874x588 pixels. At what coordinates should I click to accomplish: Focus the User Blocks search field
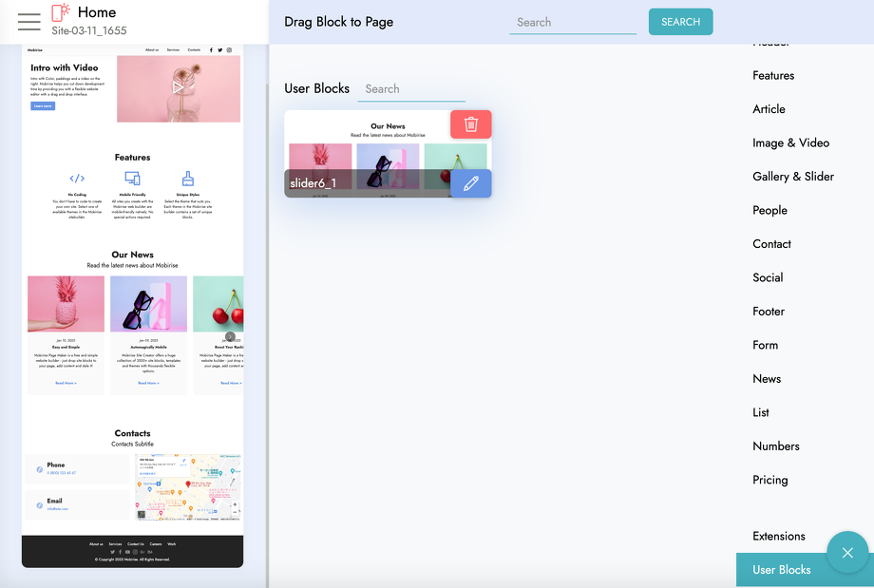[x=411, y=89]
